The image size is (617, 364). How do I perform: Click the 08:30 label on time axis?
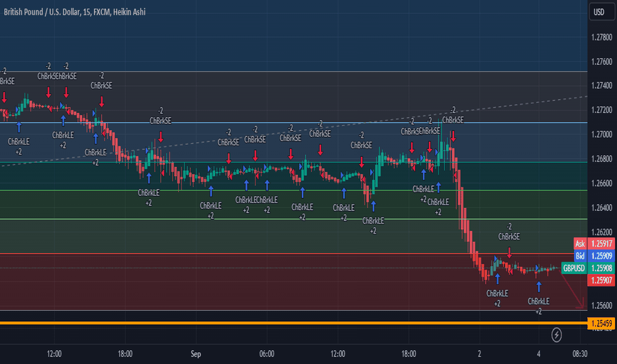(580, 354)
